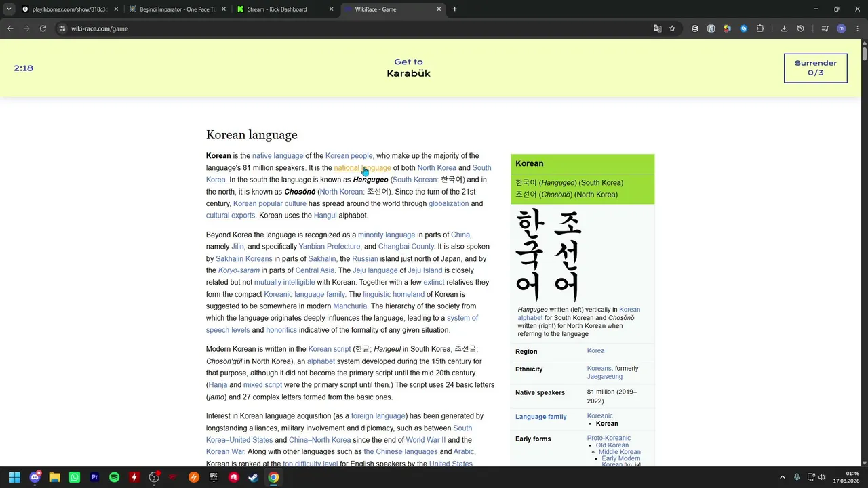The image size is (868, 488).
Task: Open the media control playlist icon
Action: [x=825, y=28]
